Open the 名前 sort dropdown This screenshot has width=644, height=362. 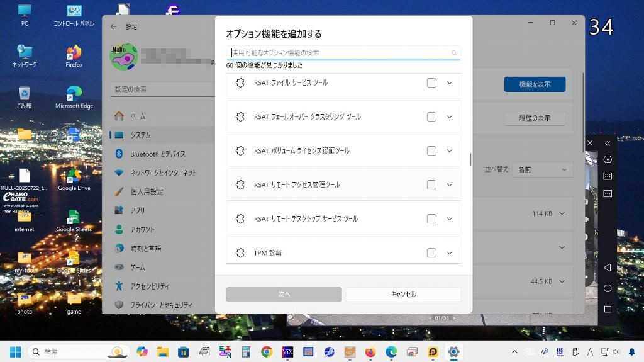pos(541,169)
